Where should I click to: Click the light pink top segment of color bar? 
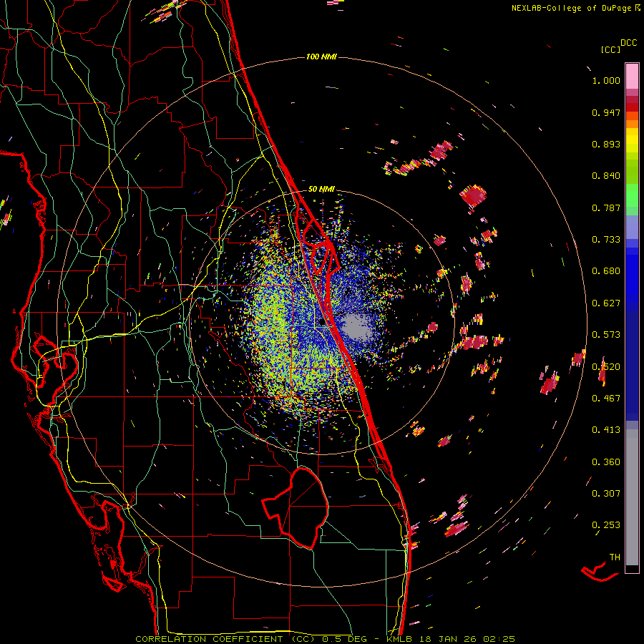coord(632,76)
